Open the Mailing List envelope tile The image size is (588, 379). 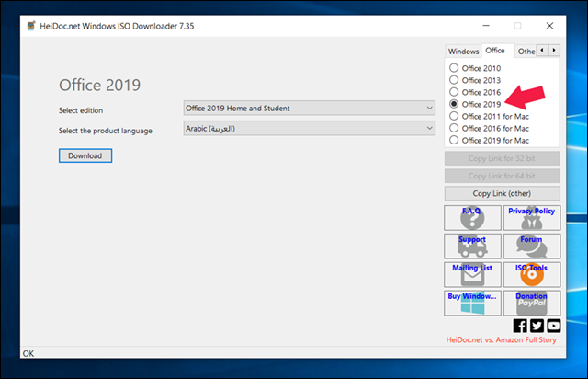(472, 274)
